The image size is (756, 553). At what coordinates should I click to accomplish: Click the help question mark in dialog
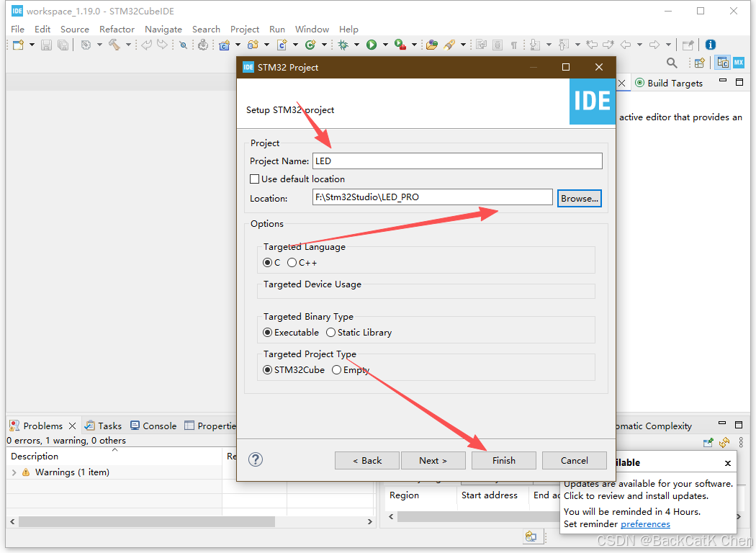[x=256, y=459]
